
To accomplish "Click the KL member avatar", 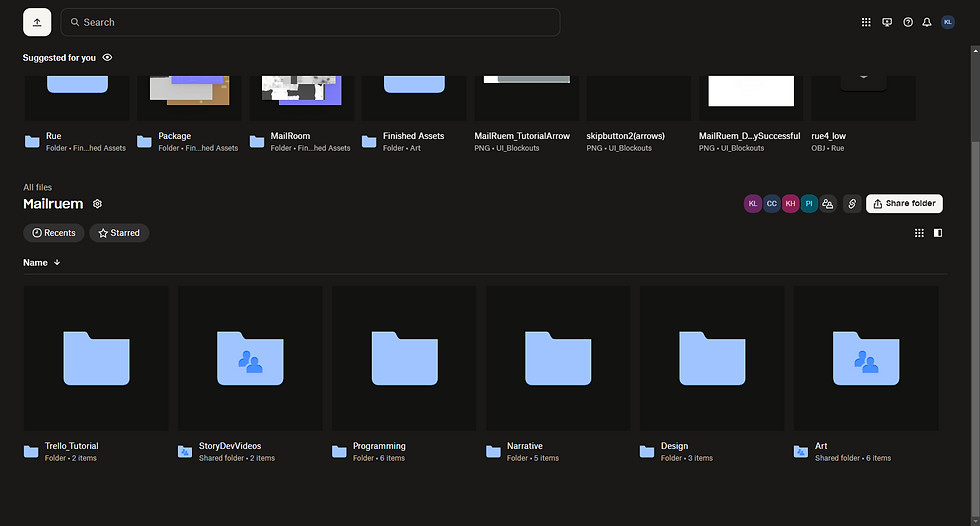I will pyautogui.click(x=752, y=204).
